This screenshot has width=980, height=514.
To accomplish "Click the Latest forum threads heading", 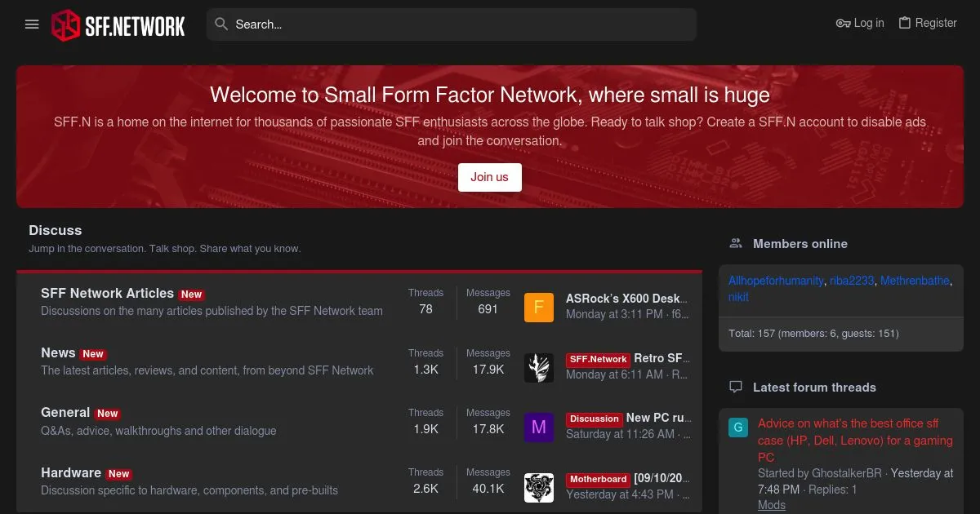I will coord(814,387).
